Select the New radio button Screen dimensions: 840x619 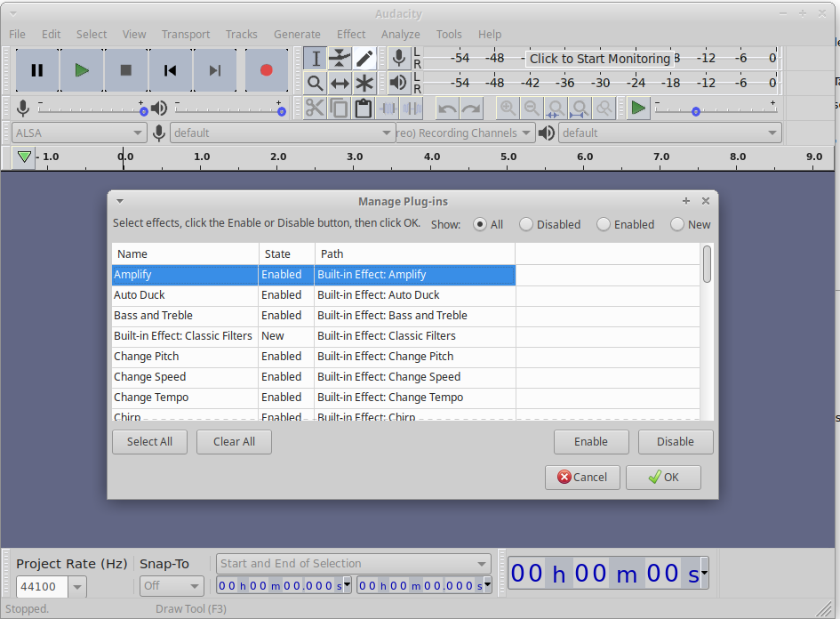coord(676,224)
